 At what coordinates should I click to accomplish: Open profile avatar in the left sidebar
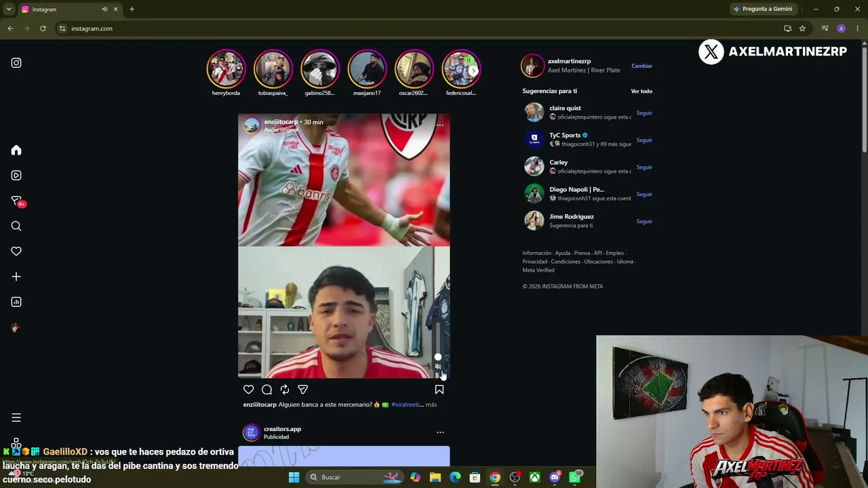(16, 328)
